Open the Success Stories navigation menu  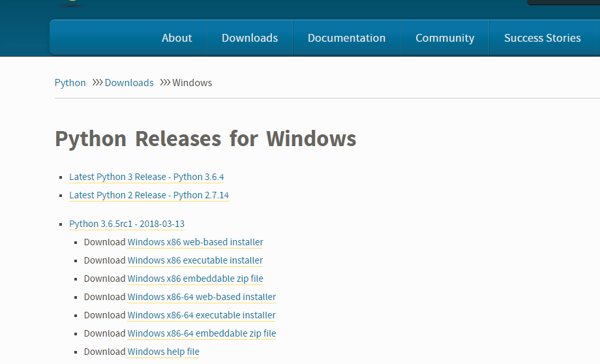tap(542, 38)
